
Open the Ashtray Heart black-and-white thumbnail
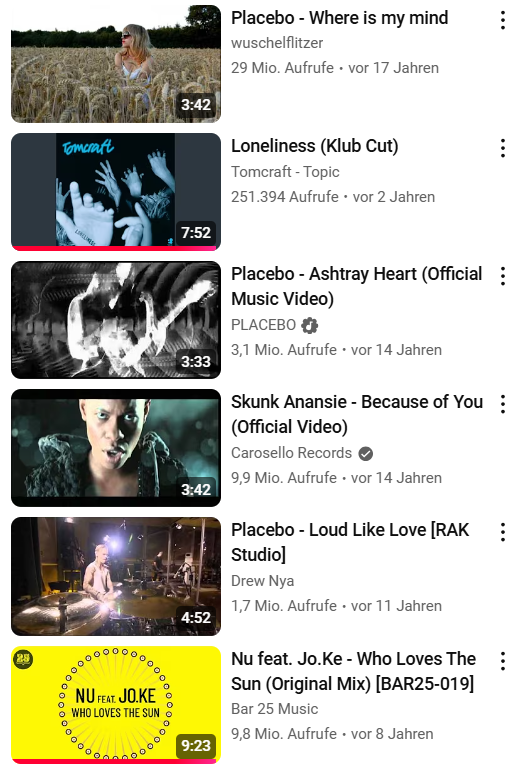pyautogui.click(x=116, y=320)
